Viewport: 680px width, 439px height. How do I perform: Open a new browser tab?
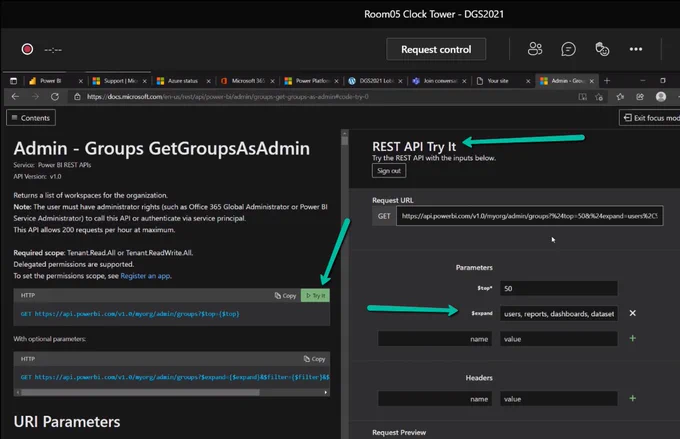click(607, 81)
